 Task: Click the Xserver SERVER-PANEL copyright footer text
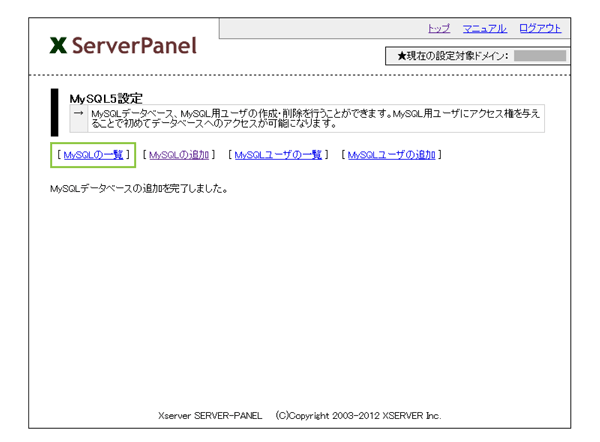[300, 416]
